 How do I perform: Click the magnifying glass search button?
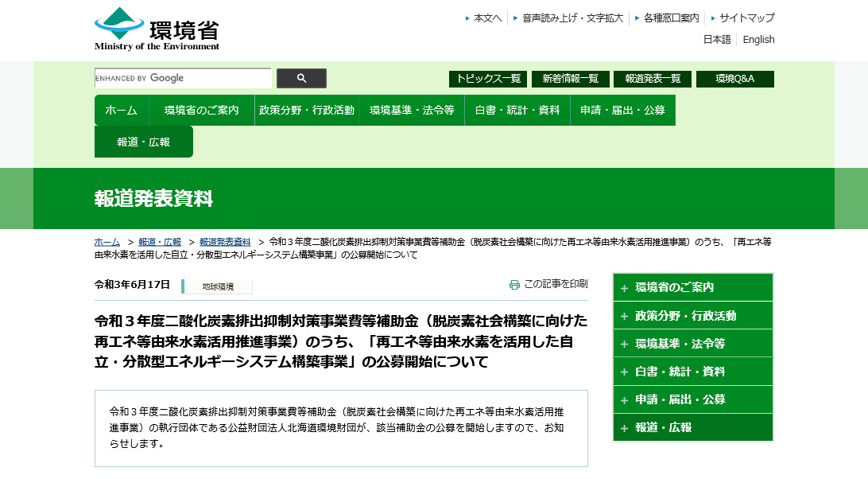[301, 78]
